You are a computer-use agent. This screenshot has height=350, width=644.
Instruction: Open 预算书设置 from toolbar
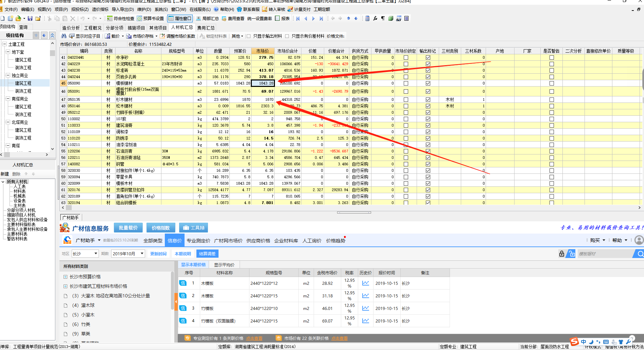coord(150,18)
